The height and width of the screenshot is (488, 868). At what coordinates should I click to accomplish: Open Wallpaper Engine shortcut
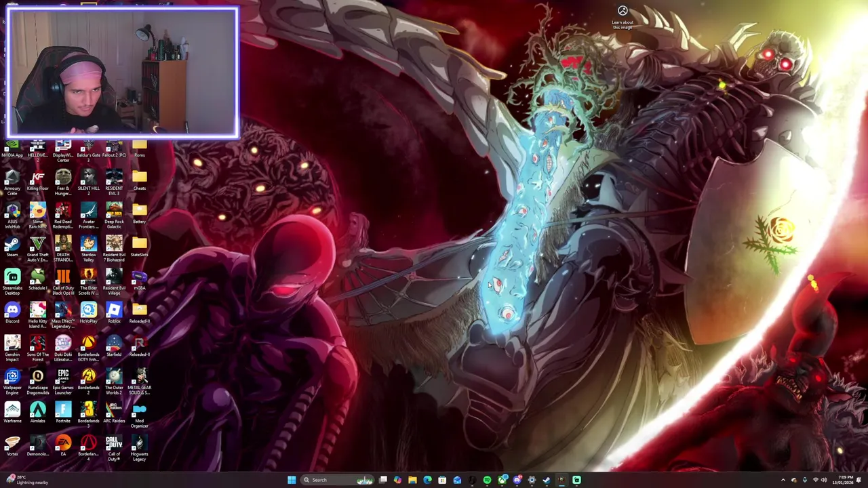[12, 382]
